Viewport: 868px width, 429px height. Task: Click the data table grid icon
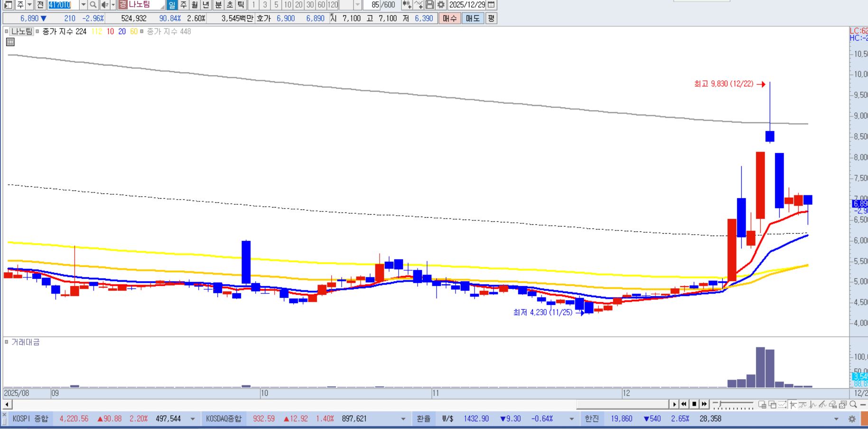coord(10,42)
